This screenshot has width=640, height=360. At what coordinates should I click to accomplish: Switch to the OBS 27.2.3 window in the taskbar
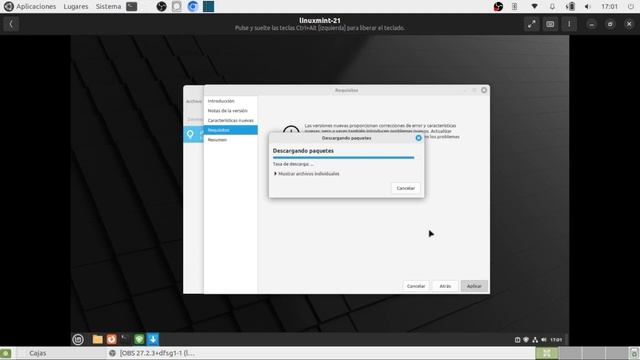(157, 353)
